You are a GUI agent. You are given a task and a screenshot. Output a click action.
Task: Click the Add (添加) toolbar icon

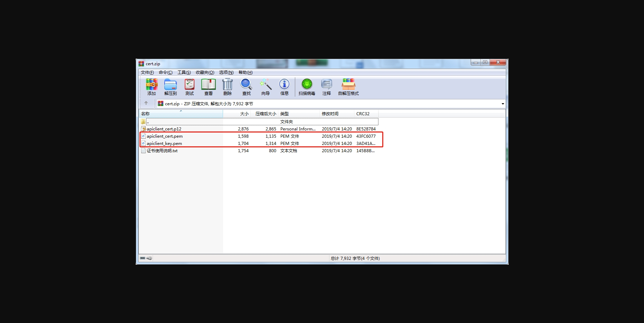[152, 87]
